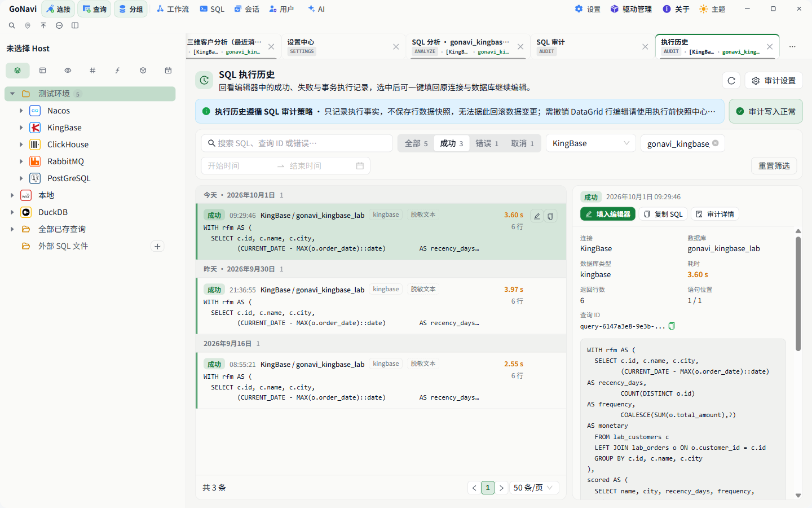Click the copy icon on the 09:29:46 record
The image size is (812, 508).
(x=550, y=216)
